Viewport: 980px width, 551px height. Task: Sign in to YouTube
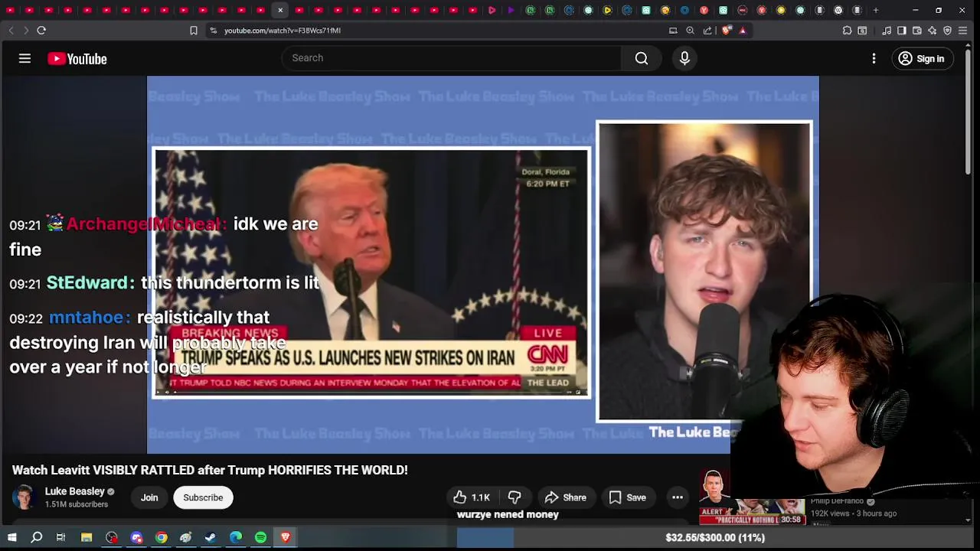click(x=921, y=58)
